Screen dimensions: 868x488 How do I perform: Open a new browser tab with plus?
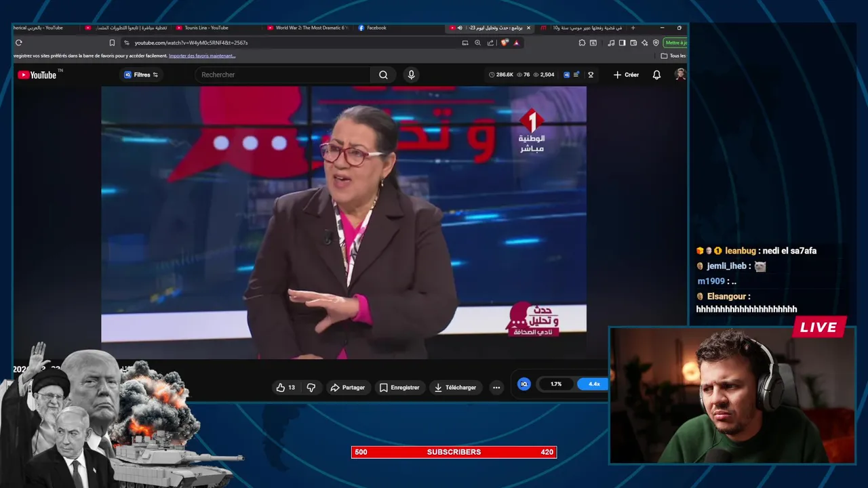(x=633, y=28)
